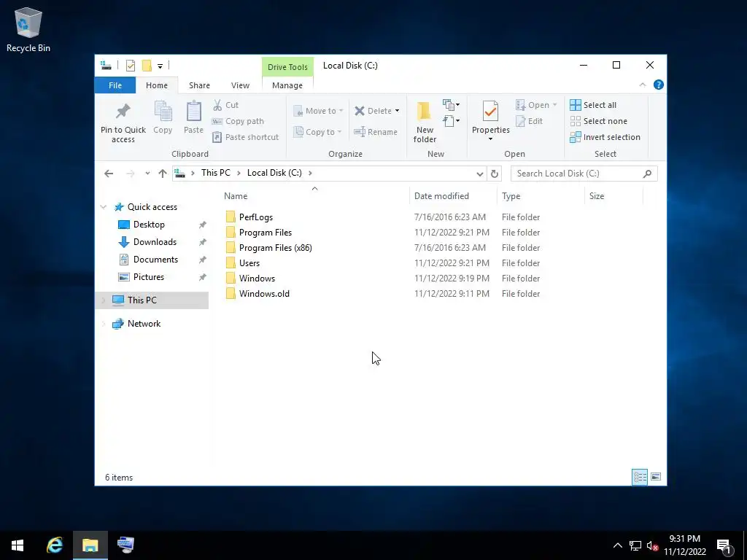Open the Help question mark icon
Viewport: 747px width, 560px height.
(659, 85)
